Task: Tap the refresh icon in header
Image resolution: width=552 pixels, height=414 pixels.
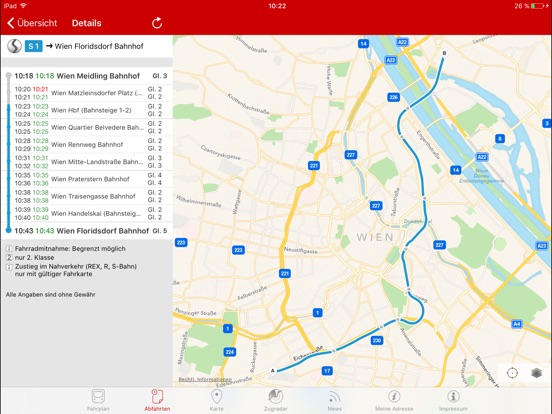Action: 157,23
